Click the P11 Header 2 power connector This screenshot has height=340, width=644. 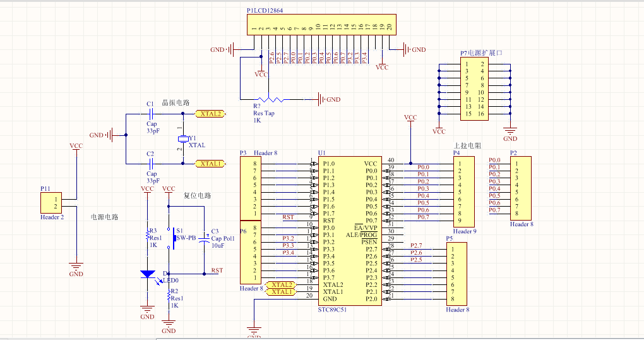(51, 203)
